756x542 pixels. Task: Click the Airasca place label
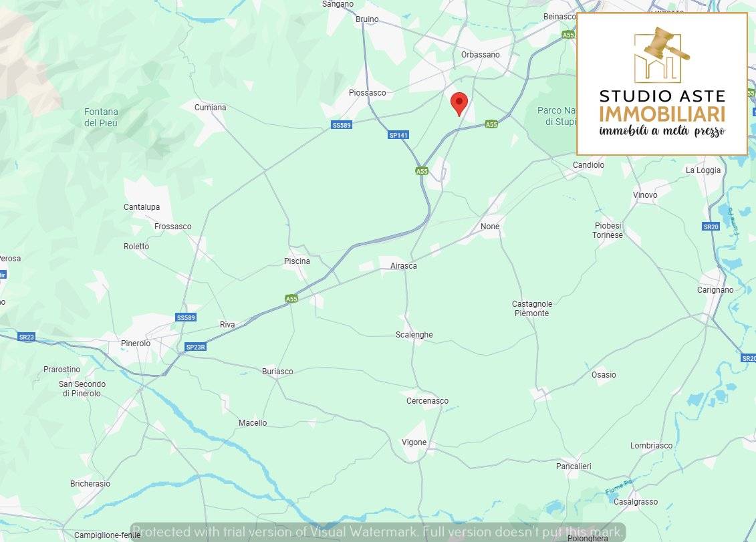coord(404,266)
